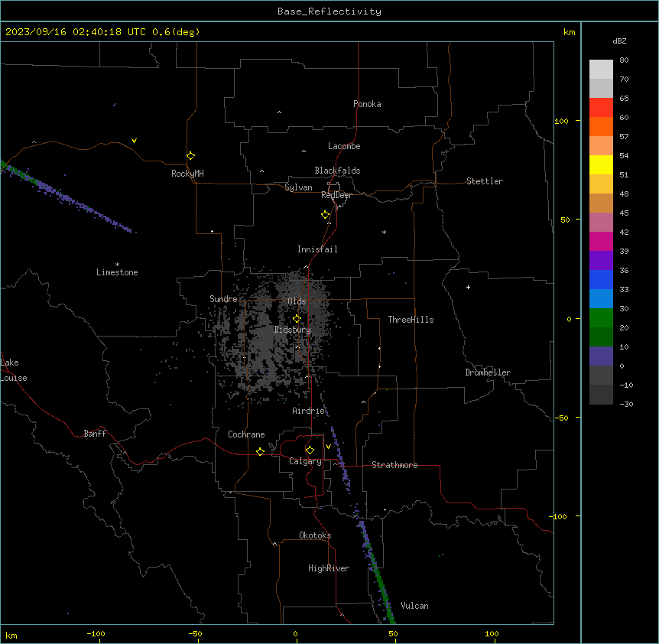
Task: Click the light blue 33 dBZ legend swatch
Action: 601,299
